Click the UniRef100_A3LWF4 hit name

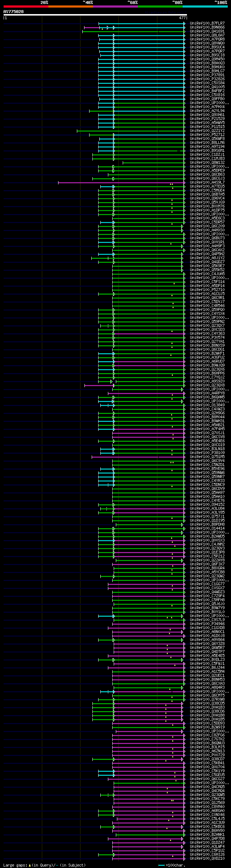click(207, 846)
